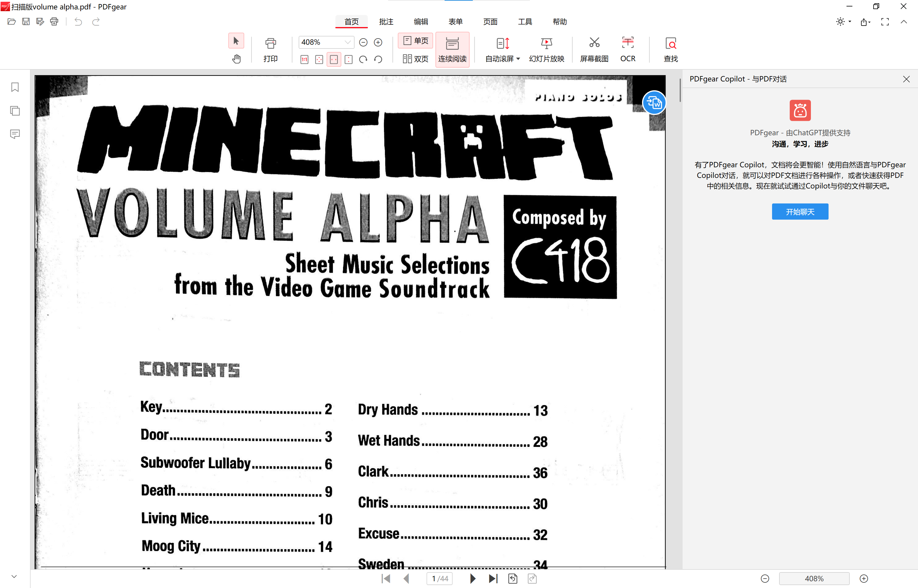Viewport: 918px width, 588px height.
Task: Open the 帮助 help tab
Action: point(560,22)
